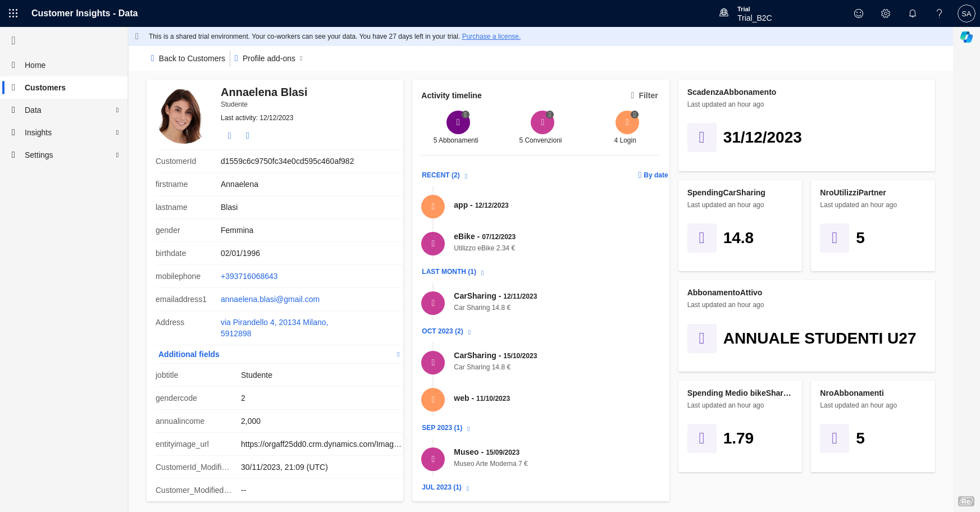
Task: Expand the Insights item in the sidebar
Action: pos(117,132)
